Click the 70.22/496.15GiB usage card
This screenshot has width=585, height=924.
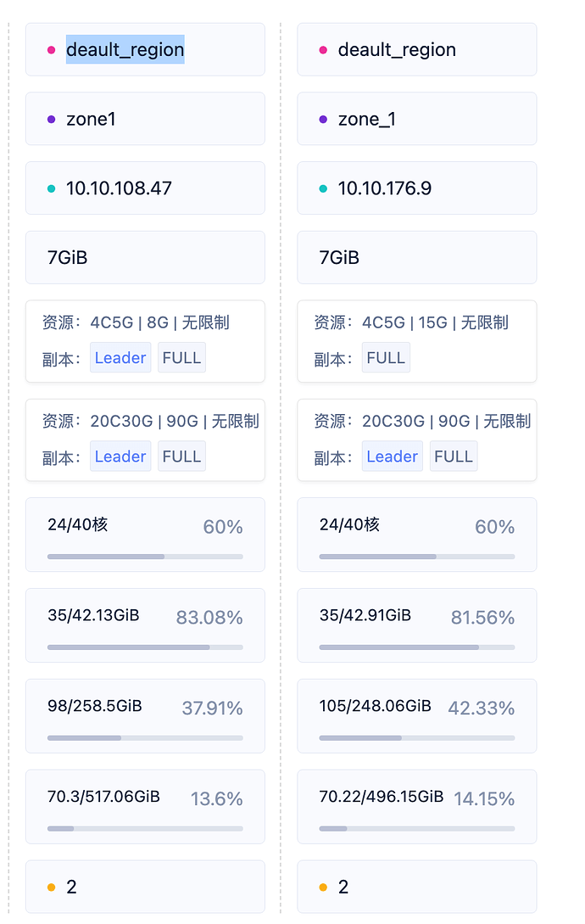click(x=416, y=806)
